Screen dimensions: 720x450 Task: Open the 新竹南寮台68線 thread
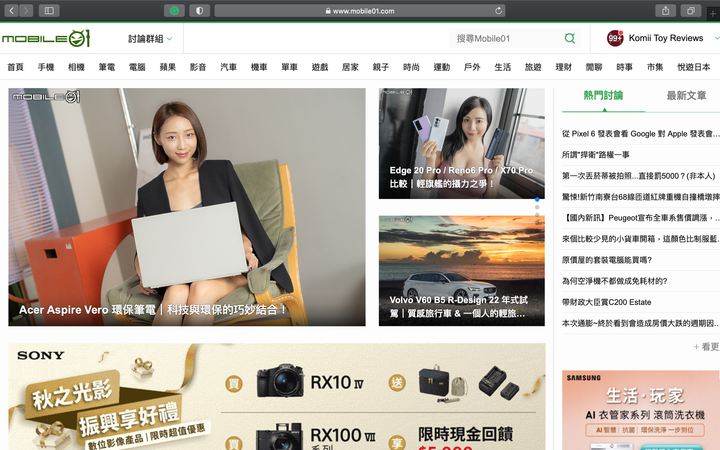(x=641, y=197)
